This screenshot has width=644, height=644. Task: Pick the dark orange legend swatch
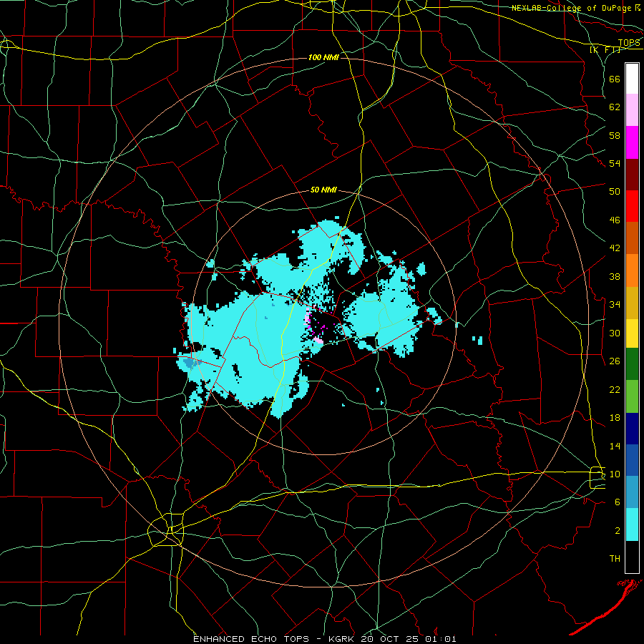(632, 238)
